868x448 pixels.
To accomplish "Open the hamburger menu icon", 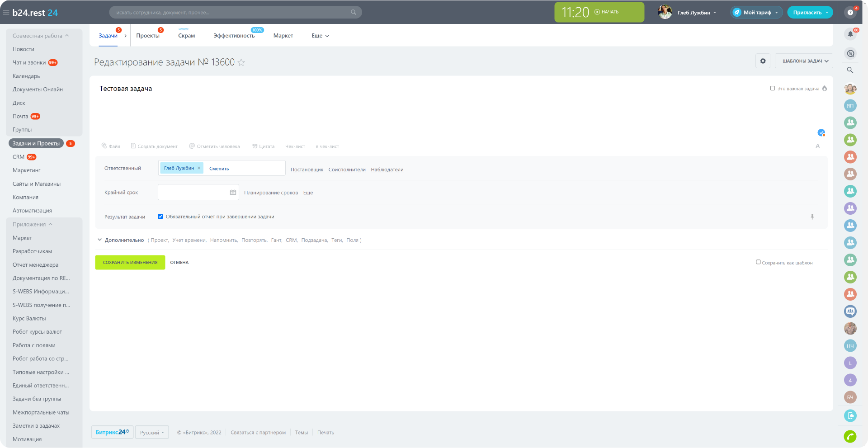I will coord(6,13).
